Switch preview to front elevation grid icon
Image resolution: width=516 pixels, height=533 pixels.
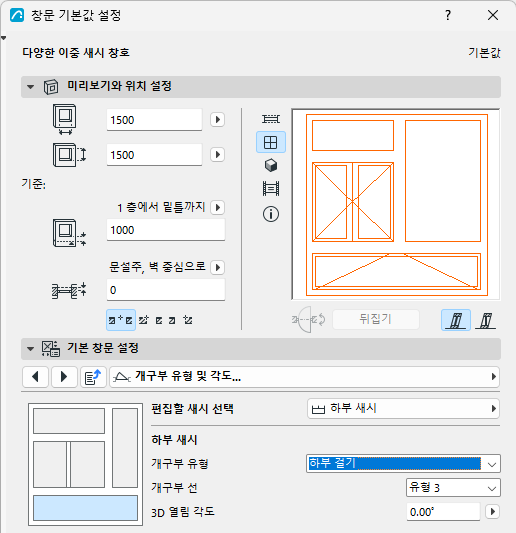(271, 142)
